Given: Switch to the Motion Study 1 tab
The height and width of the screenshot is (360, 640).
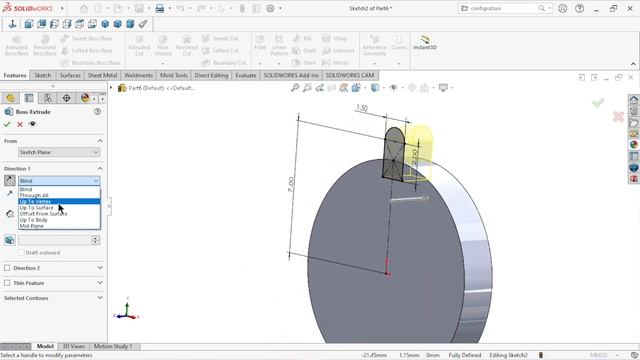Looking at the screenshot, I should [x=113, y=347].
